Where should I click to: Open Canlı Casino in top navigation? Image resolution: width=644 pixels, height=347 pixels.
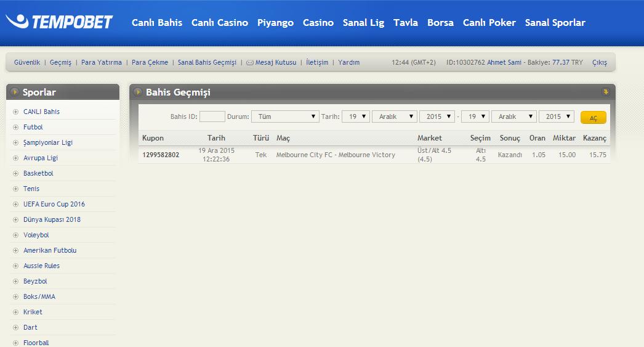coord(220,23)
